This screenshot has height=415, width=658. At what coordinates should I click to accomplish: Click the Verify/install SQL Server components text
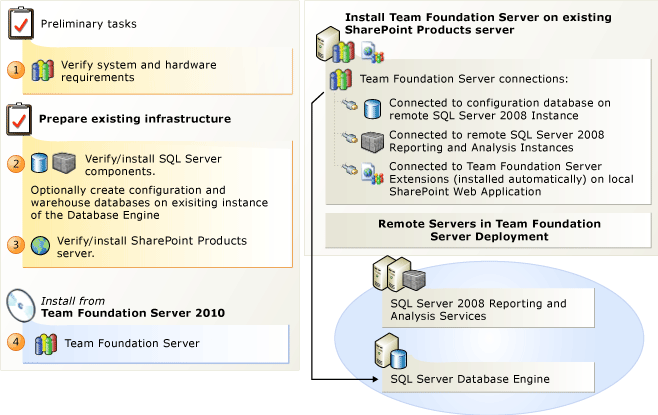(153, 165)
